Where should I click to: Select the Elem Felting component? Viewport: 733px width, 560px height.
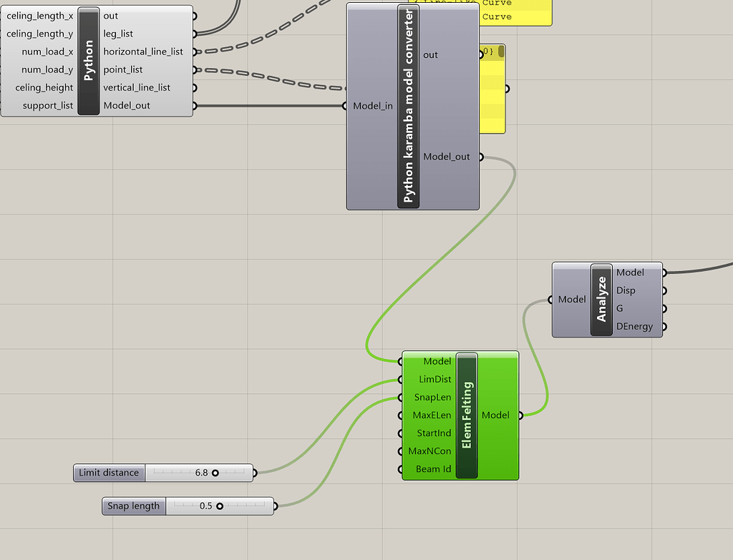[x=465, y=415]
